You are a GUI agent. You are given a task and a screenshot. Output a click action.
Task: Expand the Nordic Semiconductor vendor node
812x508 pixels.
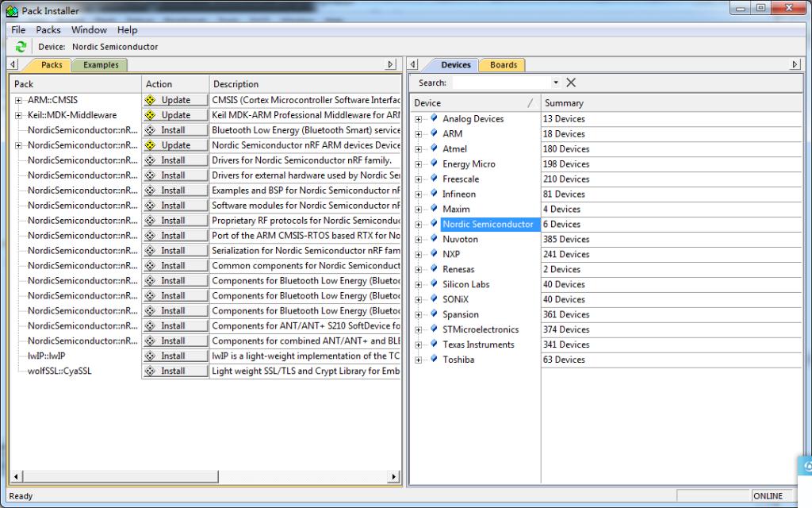[419, 225]
